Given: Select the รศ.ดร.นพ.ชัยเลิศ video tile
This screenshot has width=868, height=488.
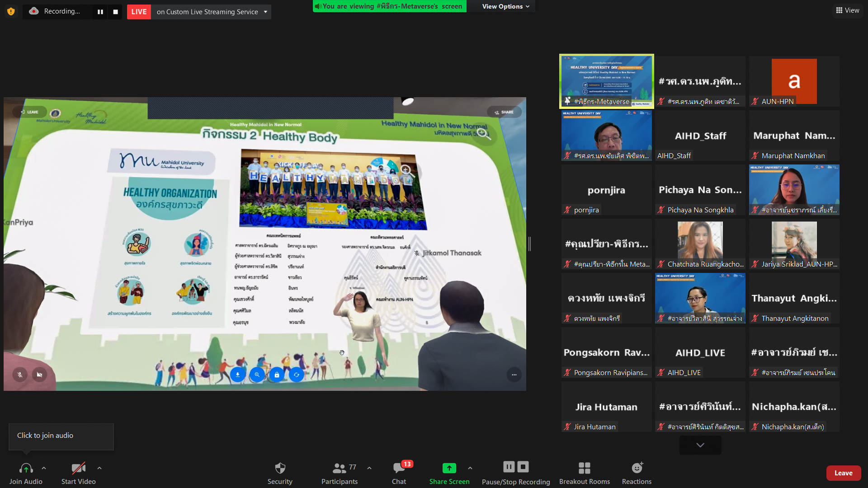Looking at the screenshot, I should (607, 136).
